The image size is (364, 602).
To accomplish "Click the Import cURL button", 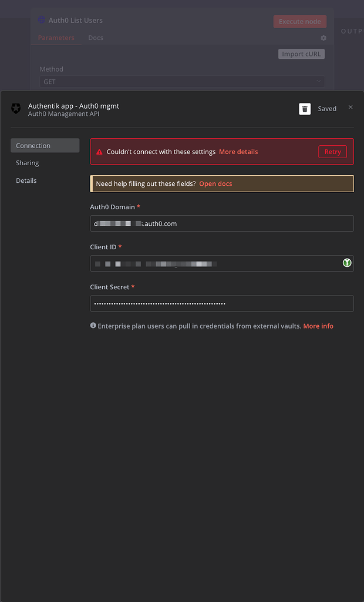I will (301, 53).
